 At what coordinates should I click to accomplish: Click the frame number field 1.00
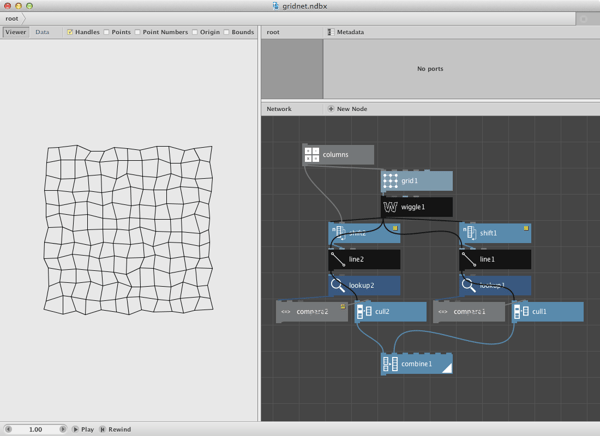(36, 429)
